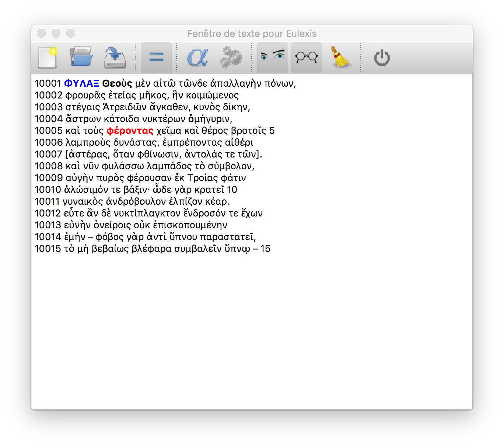Click the red word φέροντας
Image resolution: width=504 pixels, height=447 pixels.
[x=130, y=131]
